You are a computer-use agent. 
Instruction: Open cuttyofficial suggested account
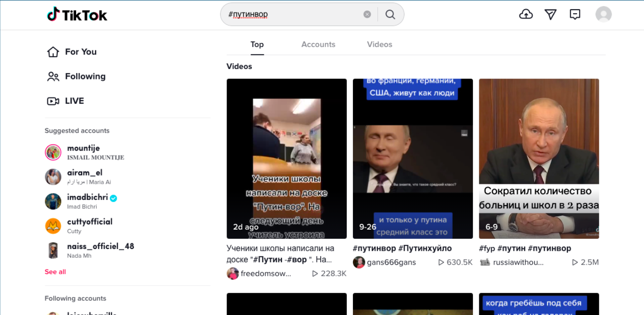[79, 226]
